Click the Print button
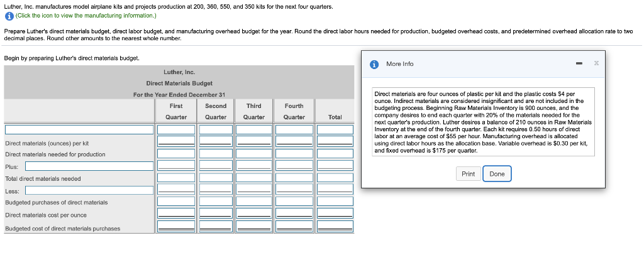 (468, 174)
